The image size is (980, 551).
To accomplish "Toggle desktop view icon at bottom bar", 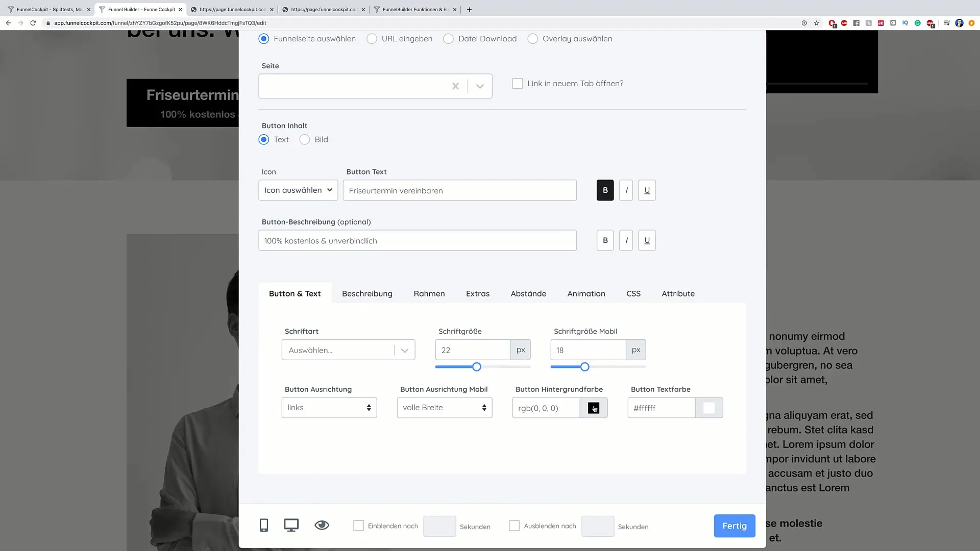I will [x=292, y=526].
